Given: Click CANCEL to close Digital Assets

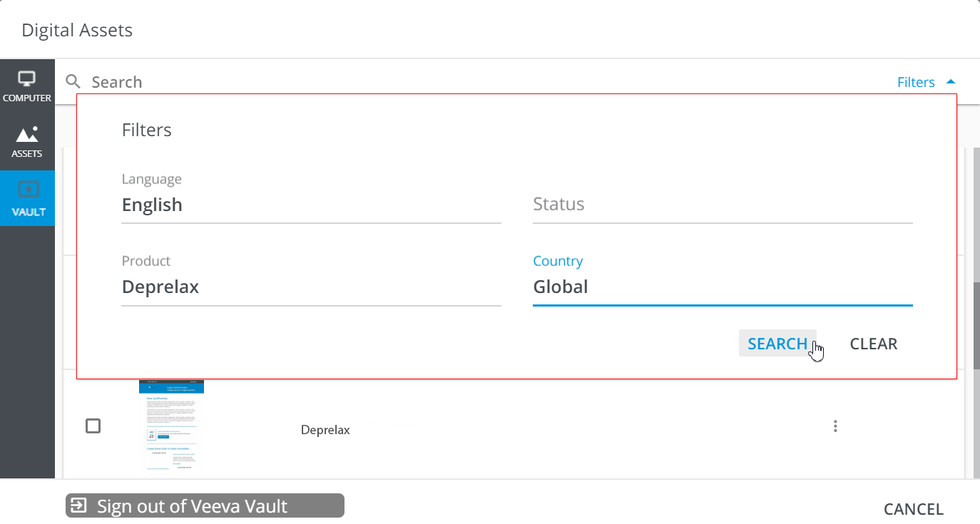Looking at the screenshot, I should click(913, 509).
